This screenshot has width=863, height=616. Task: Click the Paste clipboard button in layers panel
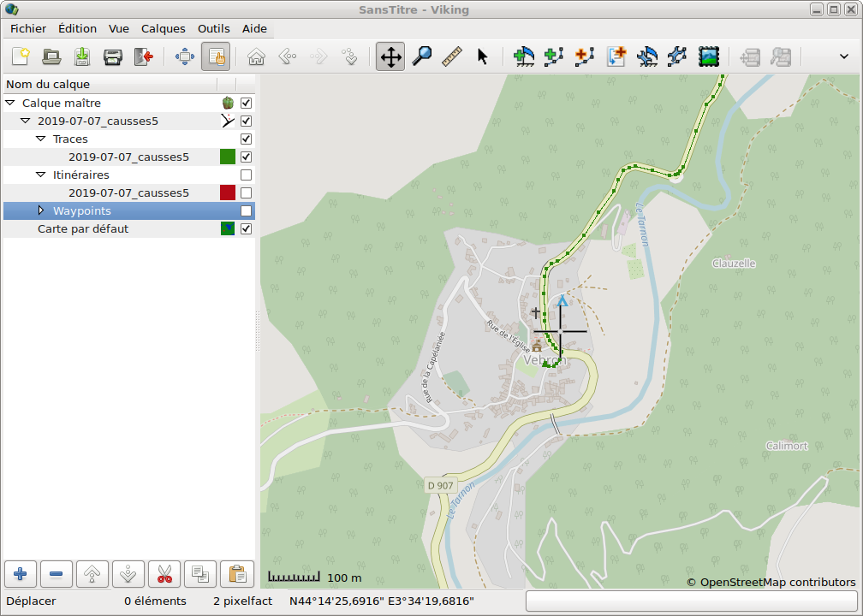(237, 574)
